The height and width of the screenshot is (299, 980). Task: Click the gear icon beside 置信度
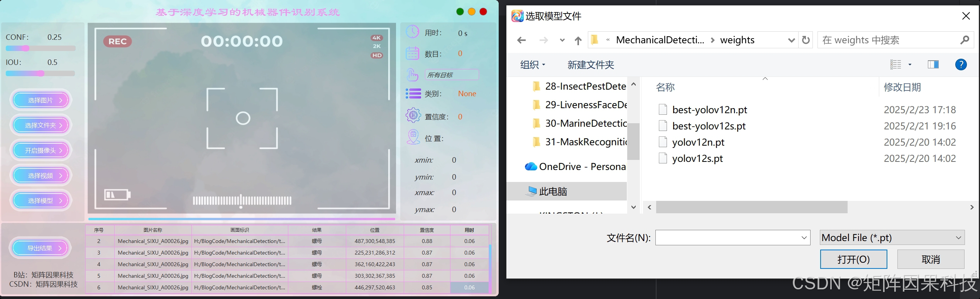coord(413,115)
